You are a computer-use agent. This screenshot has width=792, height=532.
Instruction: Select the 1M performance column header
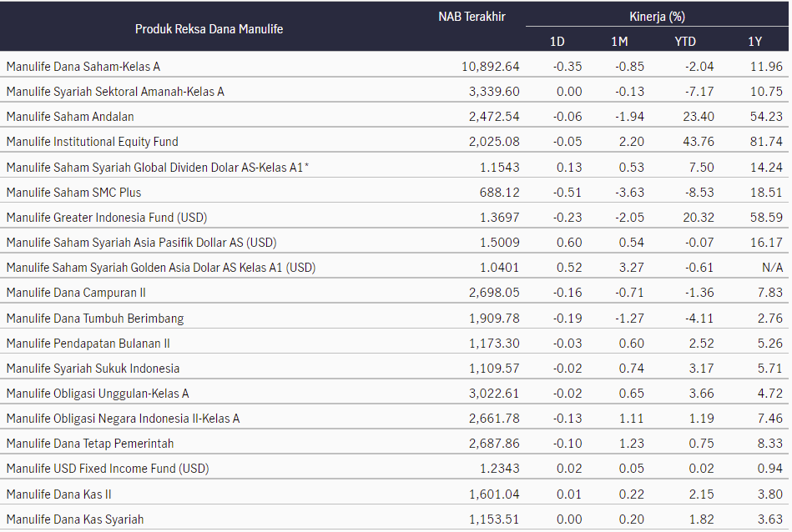619,42
